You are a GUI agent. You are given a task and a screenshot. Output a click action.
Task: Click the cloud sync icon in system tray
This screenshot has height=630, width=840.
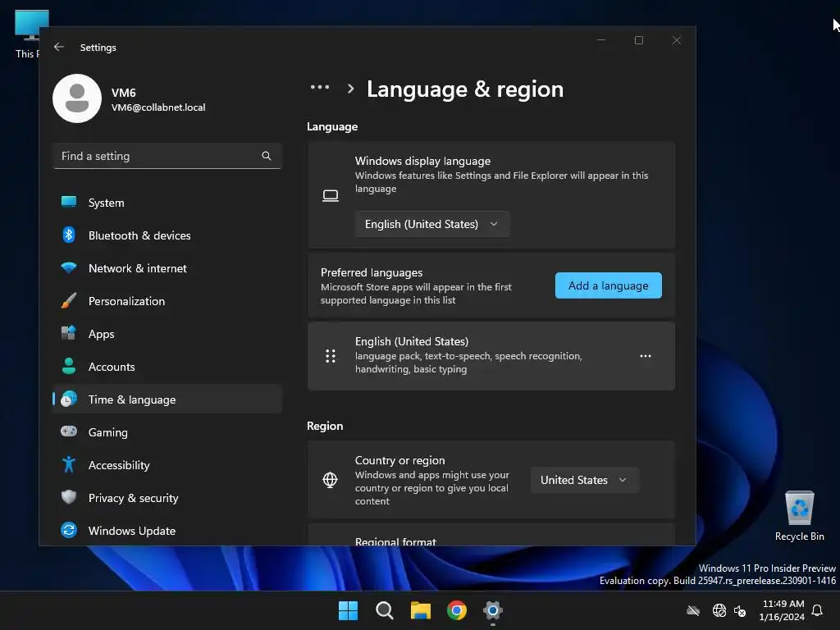coord(693,610)
